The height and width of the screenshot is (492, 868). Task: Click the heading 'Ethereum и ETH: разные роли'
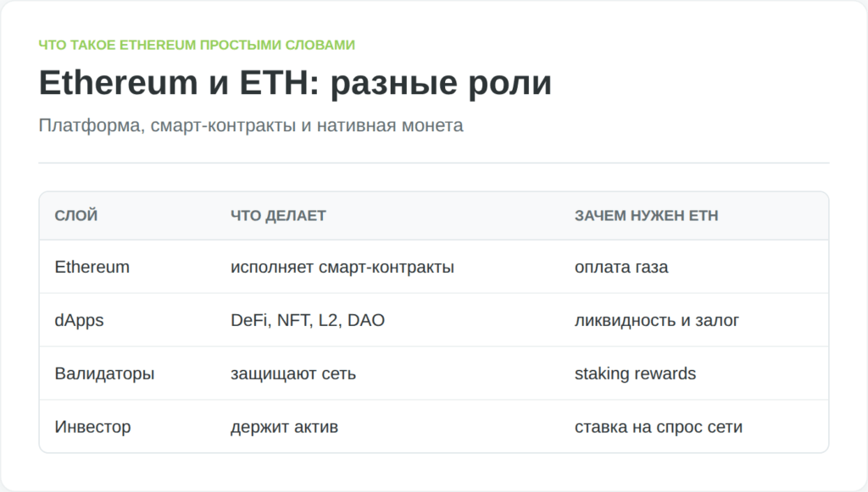(295, 83)
